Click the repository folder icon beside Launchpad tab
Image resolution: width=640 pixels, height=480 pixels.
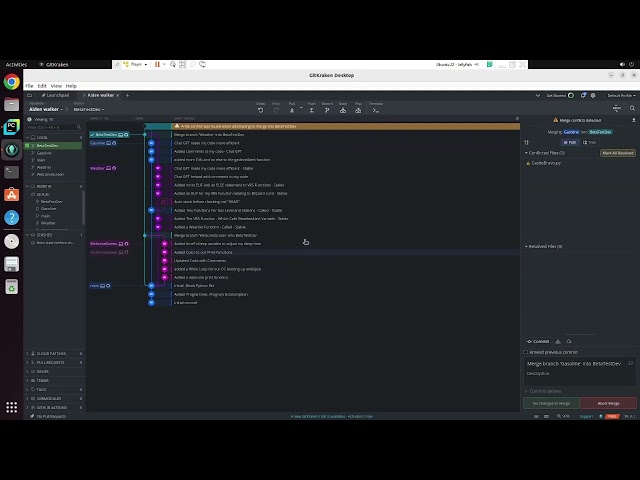[29, 95]
